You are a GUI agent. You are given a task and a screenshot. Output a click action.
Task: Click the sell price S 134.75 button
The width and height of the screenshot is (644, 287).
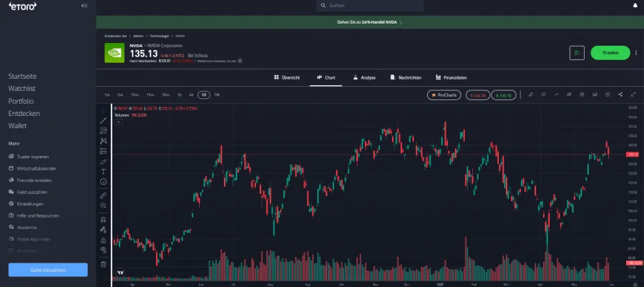click(x=478, y=95)
